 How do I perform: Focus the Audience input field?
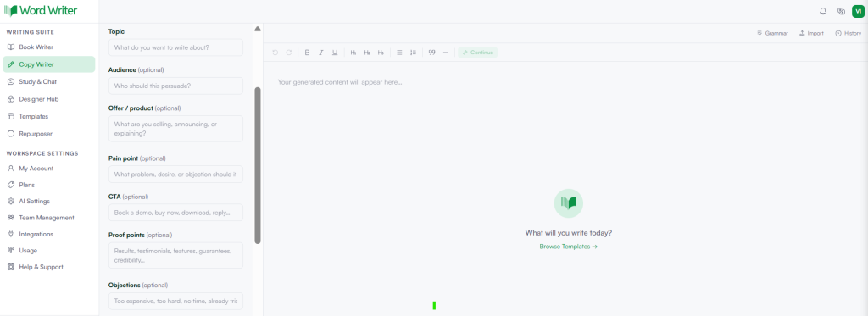click(175, 86)
